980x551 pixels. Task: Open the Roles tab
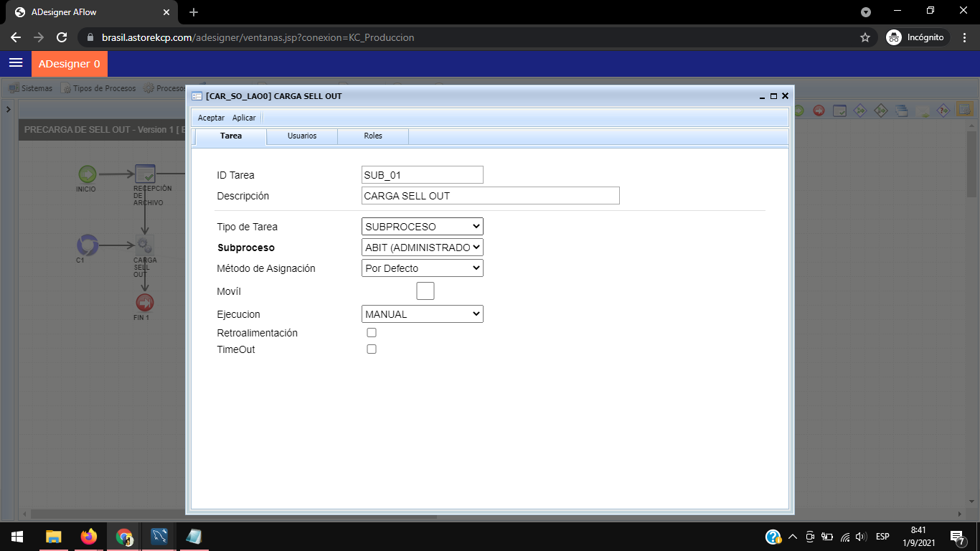pyautogui.click(x=373, y=136)
